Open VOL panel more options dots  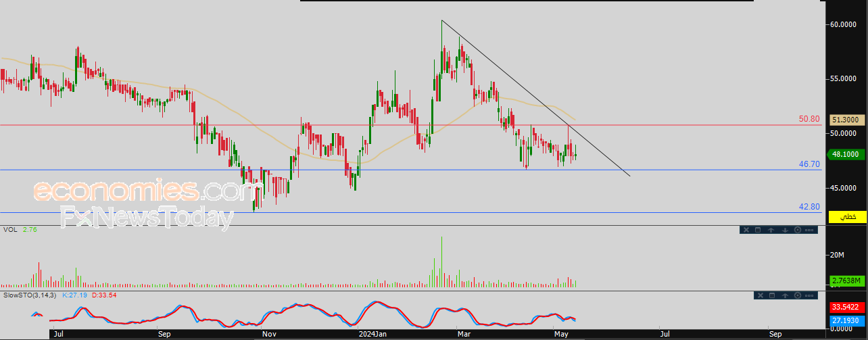click(x=809, y=230)
